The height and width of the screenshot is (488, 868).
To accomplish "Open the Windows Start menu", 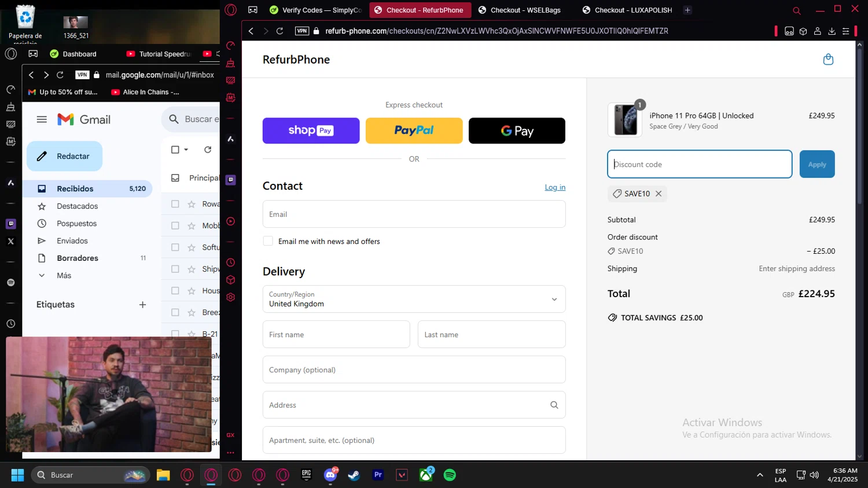I will pos(17,475).
